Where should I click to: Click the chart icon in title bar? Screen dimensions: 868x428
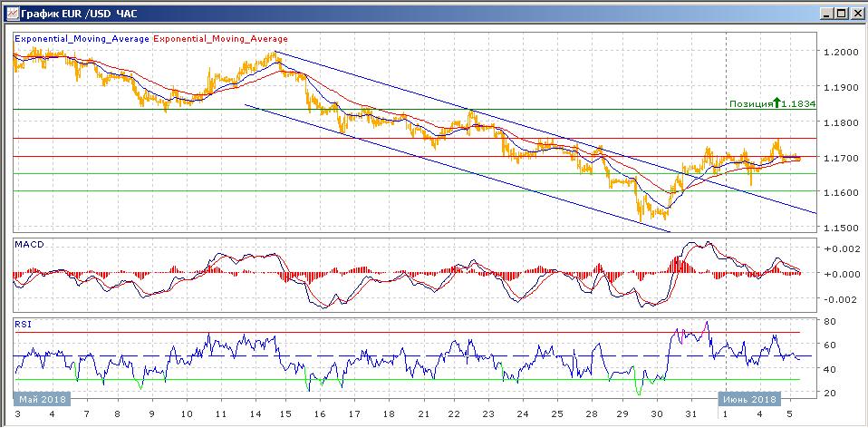(x=12, y=14)
